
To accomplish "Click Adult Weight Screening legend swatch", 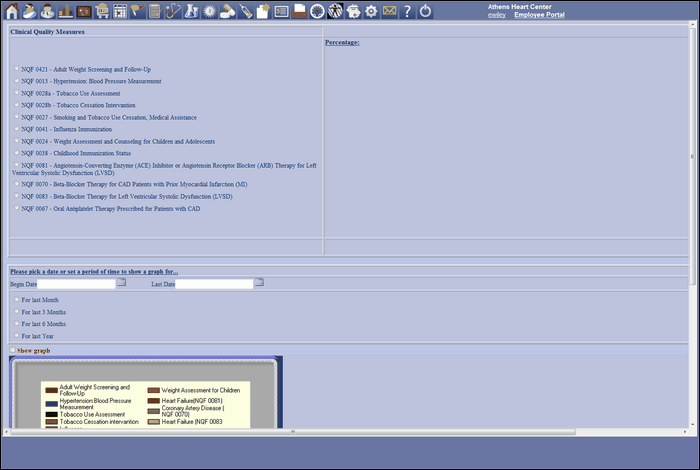I will click(x=52, y=390).
